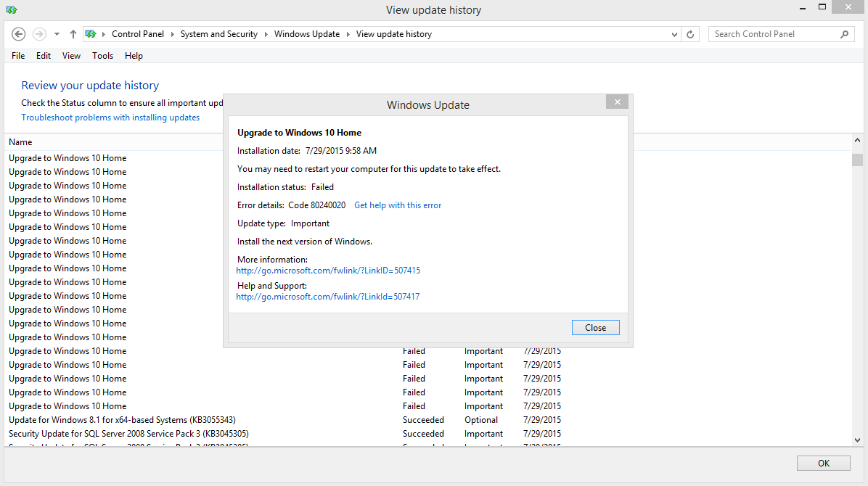Image resolution: width=868 pixels, height=486 pixels.
Task: Open the File menu
Action: pyautogui.click(x=18, y=56)
